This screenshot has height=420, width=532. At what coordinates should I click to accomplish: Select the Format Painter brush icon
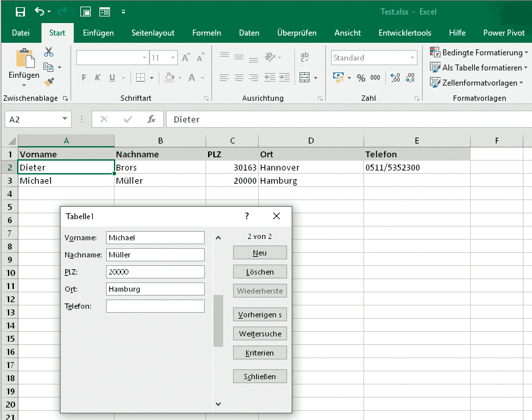(x=49, y=82)
